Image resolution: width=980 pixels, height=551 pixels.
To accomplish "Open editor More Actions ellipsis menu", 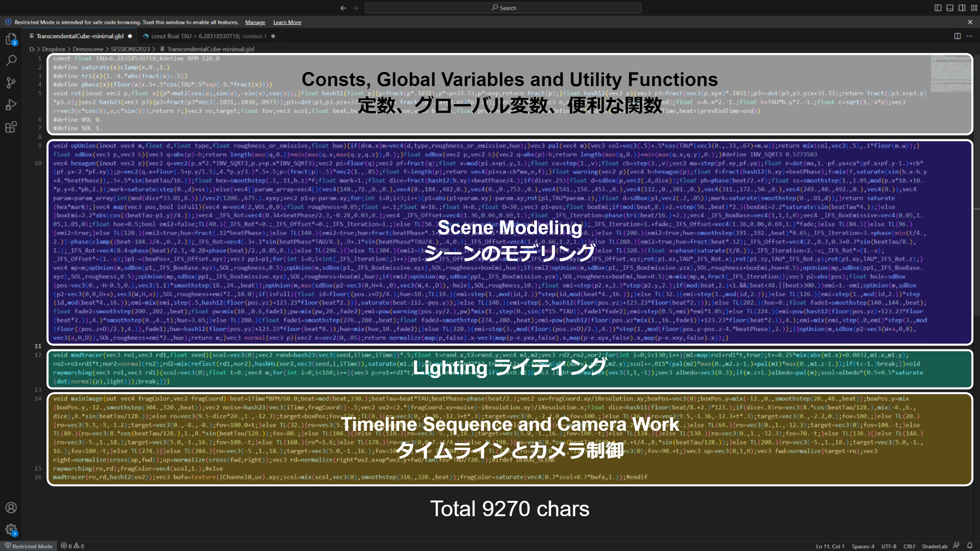I will point(969,36).
